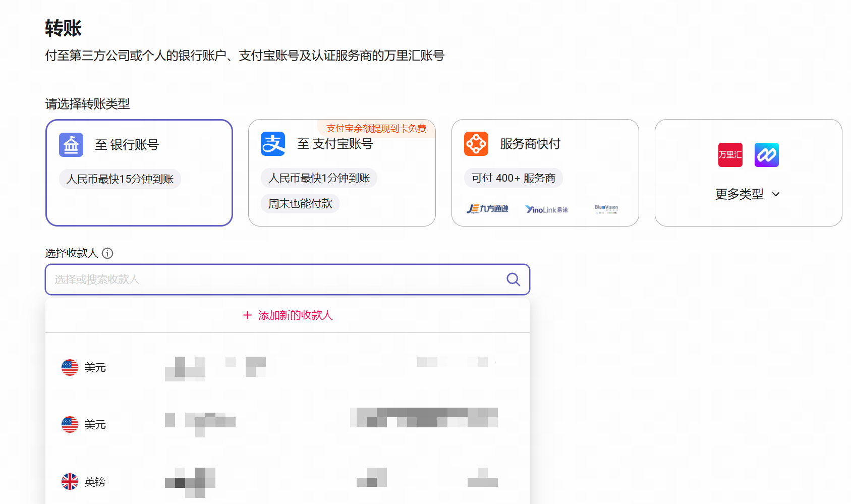Expand the 更多类型 dropdown
The width and height of the screenshot is (851, 504).
740,194
